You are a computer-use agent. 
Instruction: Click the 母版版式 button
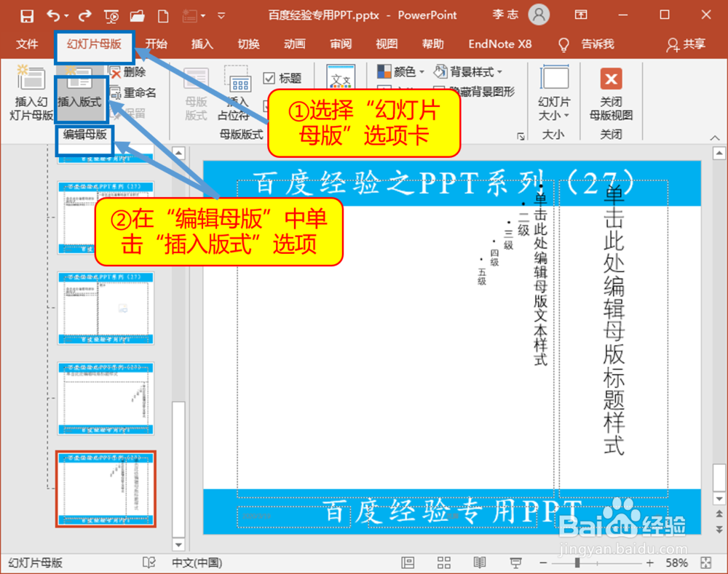pyautogui.click(x=196, y=95)
